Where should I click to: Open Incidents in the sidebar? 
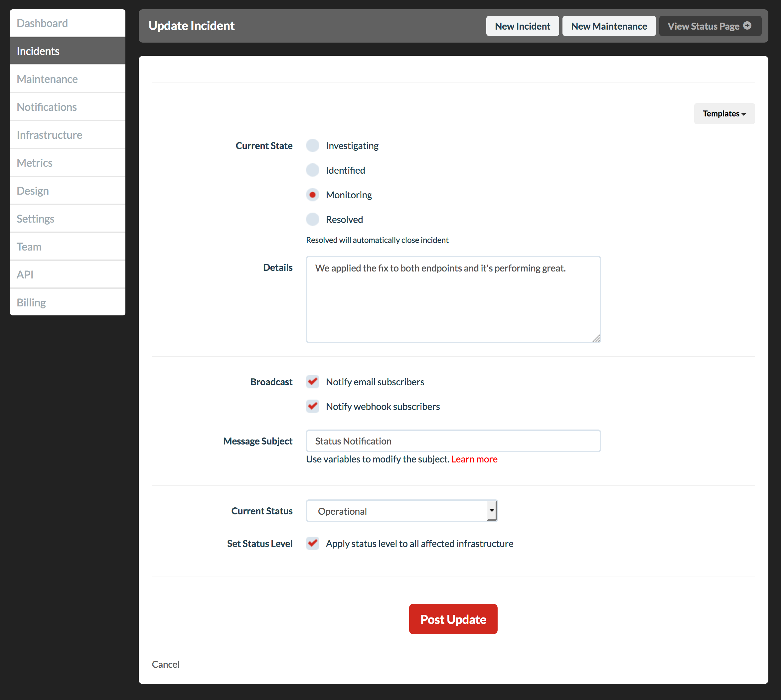[68, 51]
